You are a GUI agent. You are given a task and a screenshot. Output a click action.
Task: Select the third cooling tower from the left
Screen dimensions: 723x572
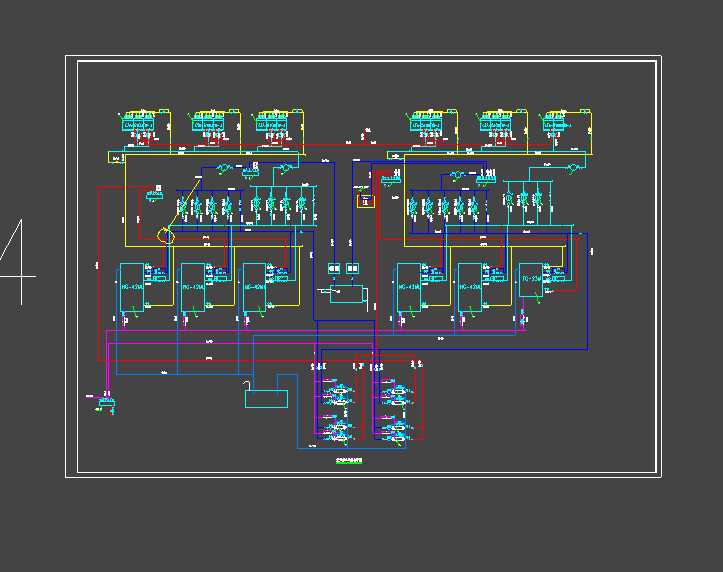click(x=273, y=122)
